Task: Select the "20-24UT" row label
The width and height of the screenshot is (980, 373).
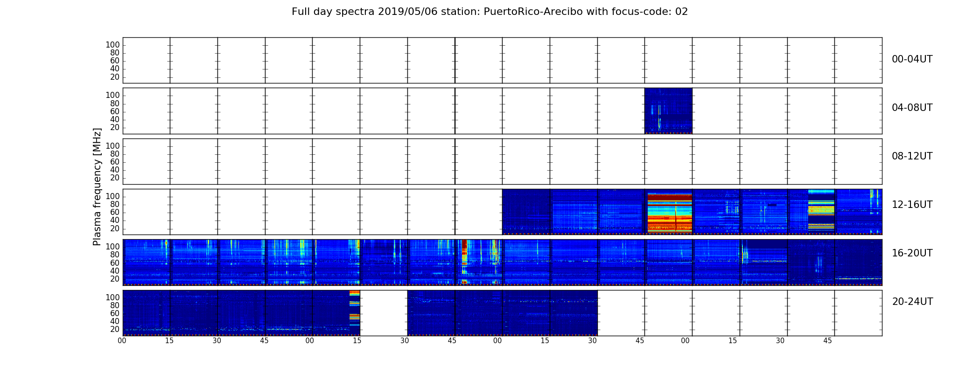Action: point(912,302)
